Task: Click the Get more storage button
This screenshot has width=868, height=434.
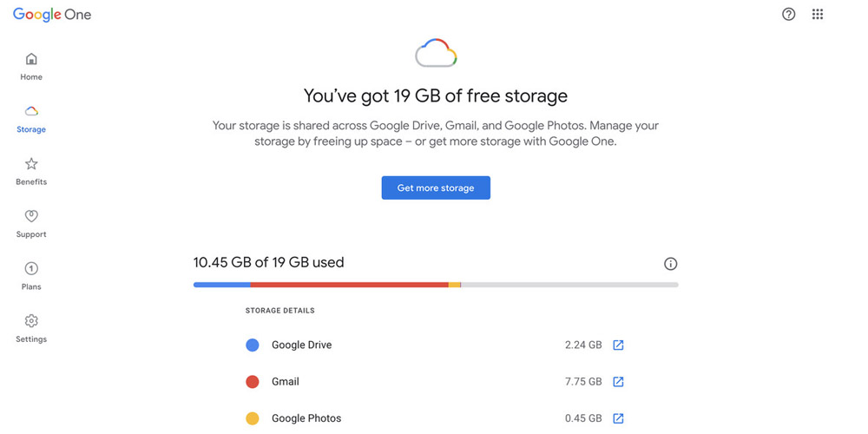Action: tap(436, 187)
